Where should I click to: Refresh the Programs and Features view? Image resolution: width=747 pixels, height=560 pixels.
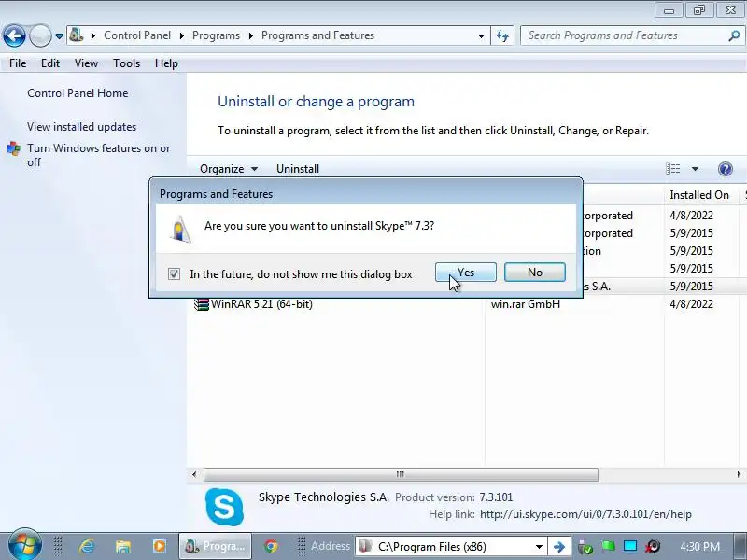pos(502,36)
